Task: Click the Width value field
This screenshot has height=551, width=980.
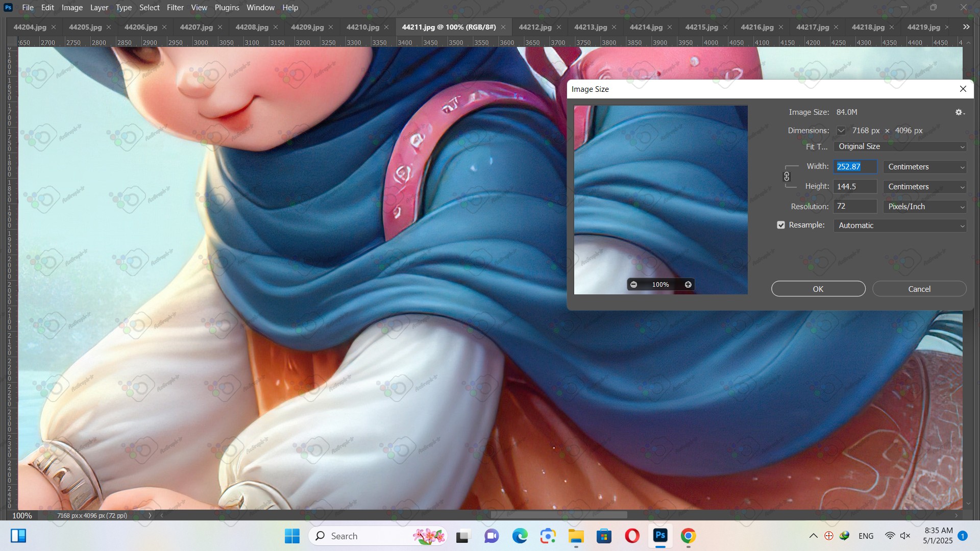Action: coord(855,167)
